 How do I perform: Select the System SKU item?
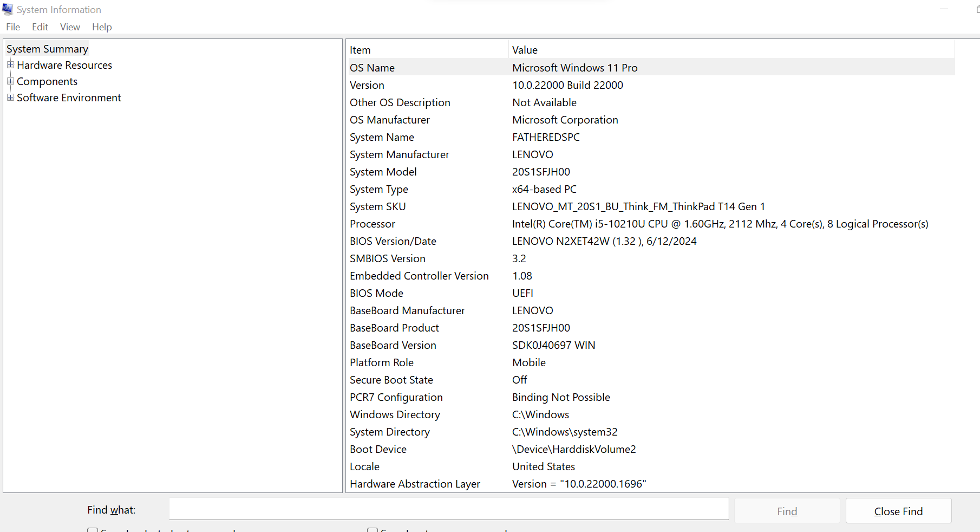tap(378, 206)
